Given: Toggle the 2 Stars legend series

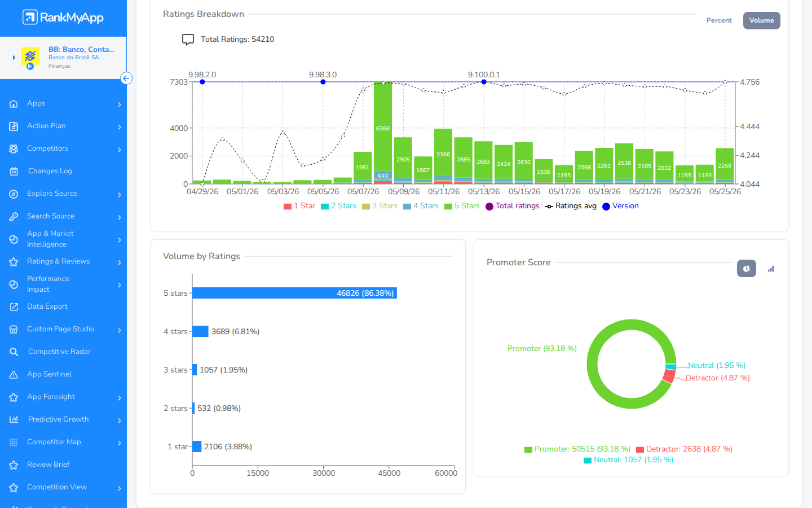Looking at the screenshot, I should tap(338, 206).
